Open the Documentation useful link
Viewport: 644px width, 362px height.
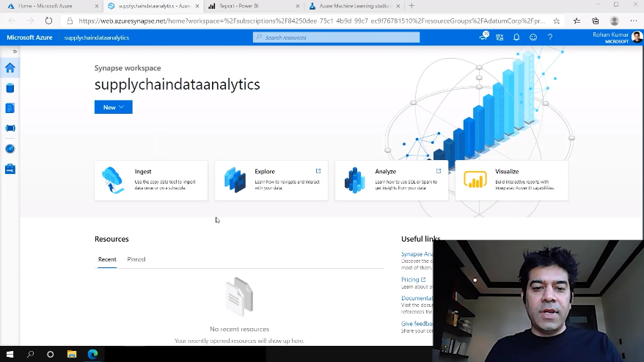pyautogui.click(x=417, y=298)
